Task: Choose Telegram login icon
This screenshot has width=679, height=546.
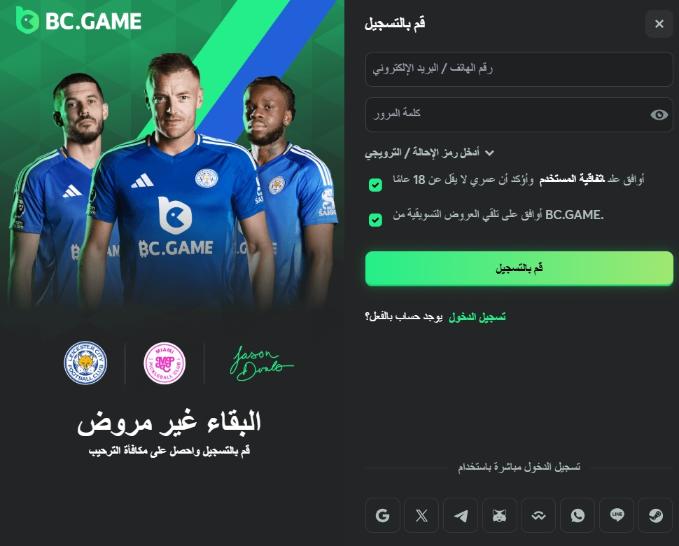Action: click(461, 515)
